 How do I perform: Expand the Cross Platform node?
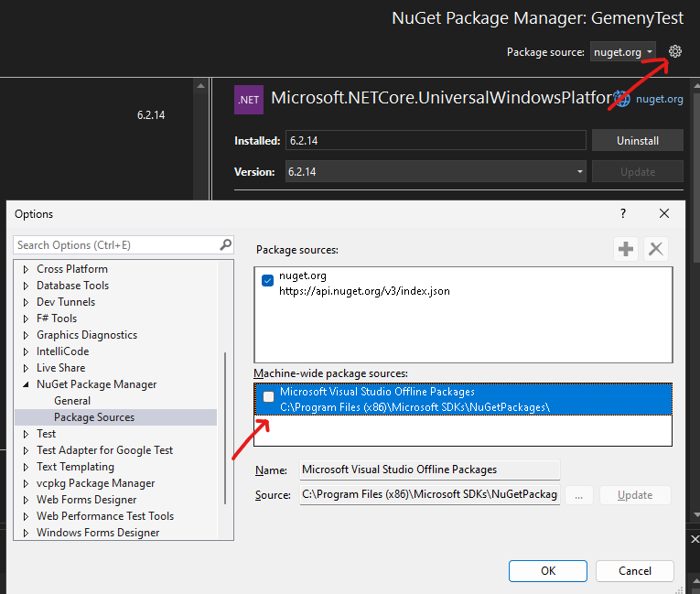[26, 269]
